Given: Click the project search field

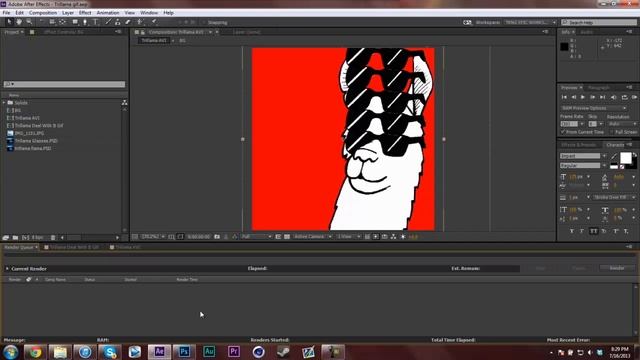Looking at the screenshot, I should tap(64, 84).
